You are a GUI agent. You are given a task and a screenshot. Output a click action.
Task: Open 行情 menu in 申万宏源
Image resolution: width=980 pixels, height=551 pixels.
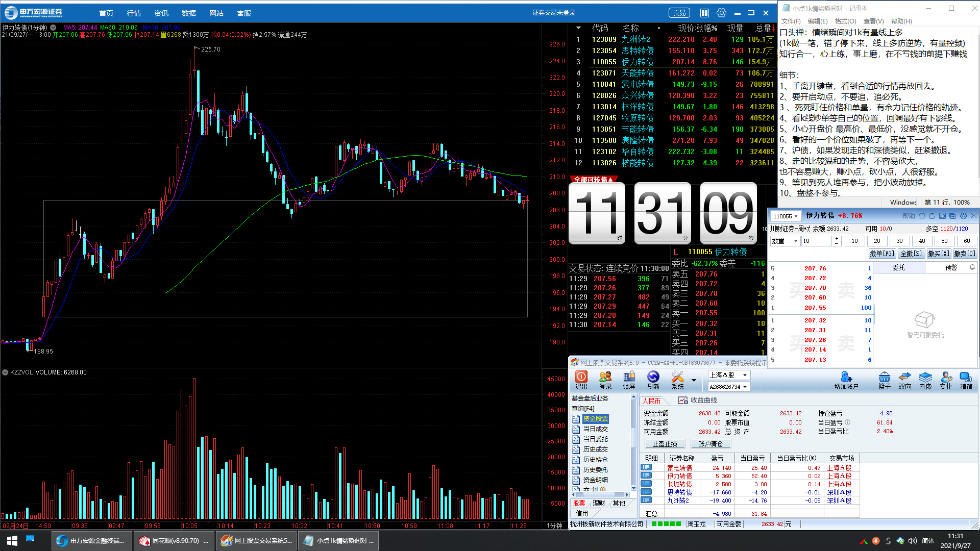[134, 13]
